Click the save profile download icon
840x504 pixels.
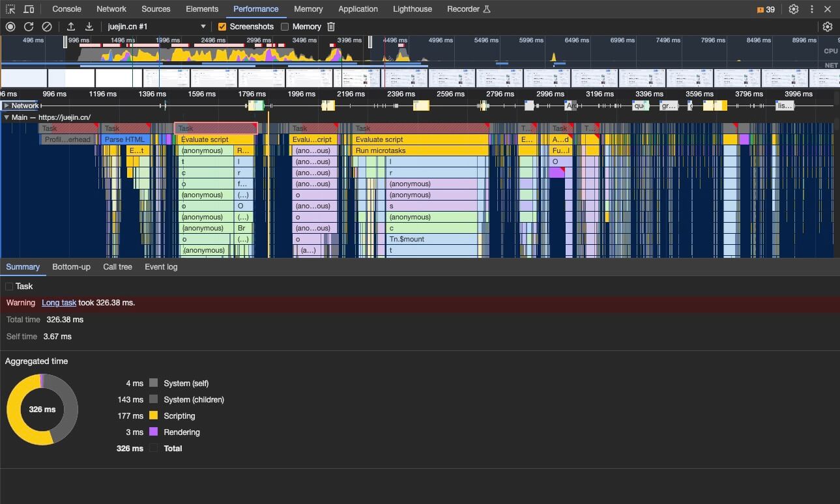(x=89, y=27)
